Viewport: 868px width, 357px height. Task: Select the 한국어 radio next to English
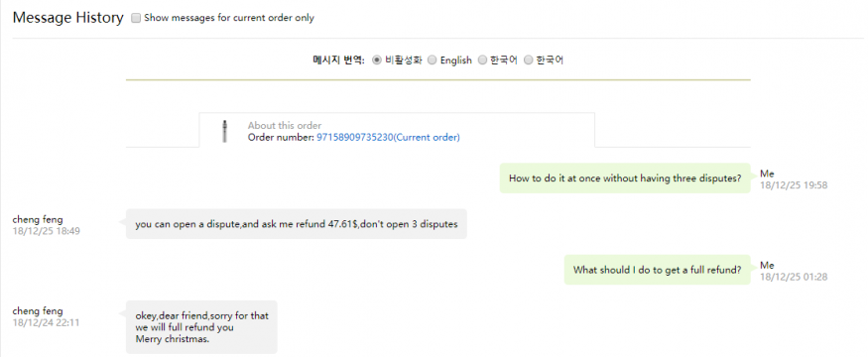(482, 60)
